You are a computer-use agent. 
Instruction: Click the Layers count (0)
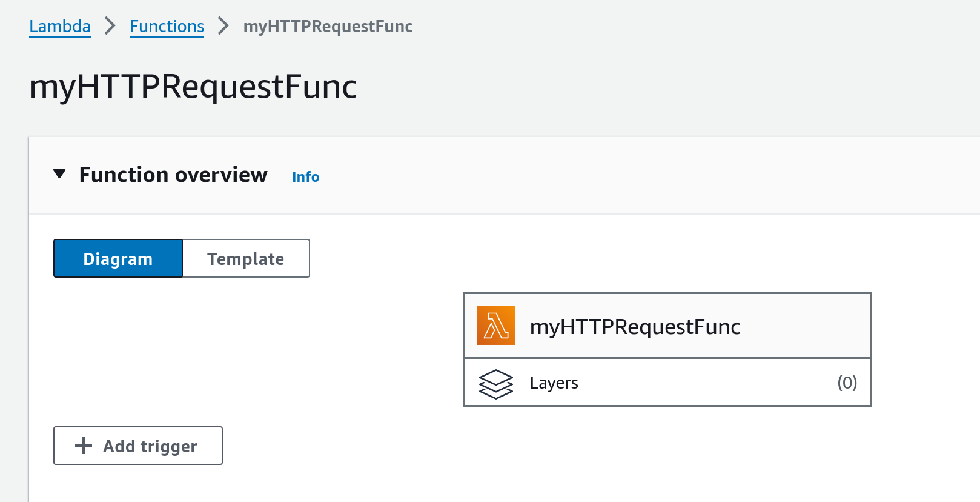pos(847,383)
